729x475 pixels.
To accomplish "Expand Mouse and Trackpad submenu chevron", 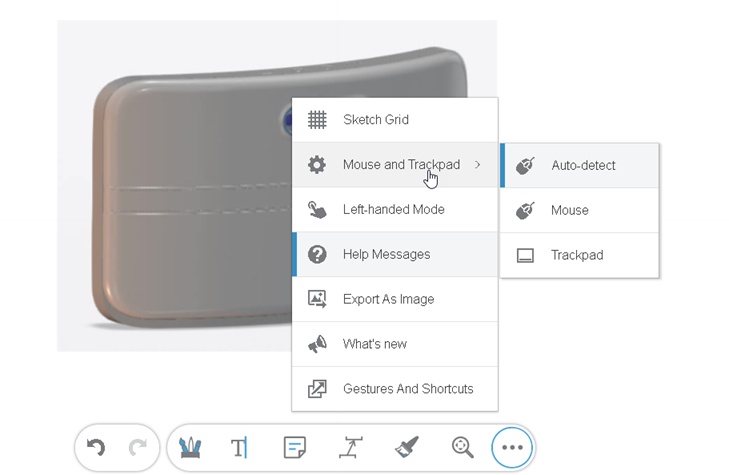I will (477, 165).
